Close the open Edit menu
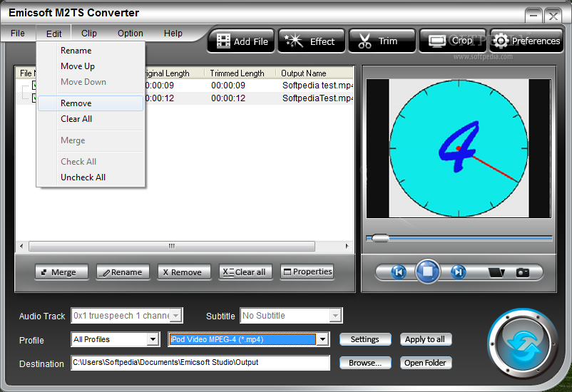Viewport: 572px width, 392px height. click(x=53, y=33)
